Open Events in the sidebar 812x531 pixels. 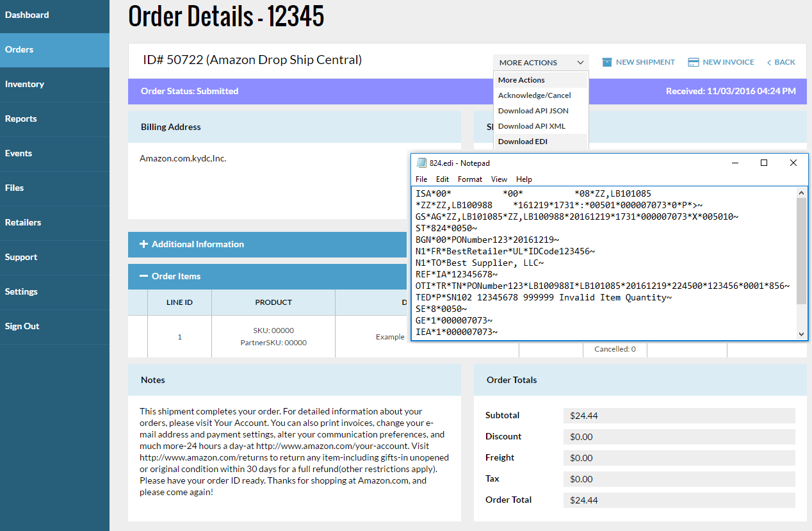(54, 153)
